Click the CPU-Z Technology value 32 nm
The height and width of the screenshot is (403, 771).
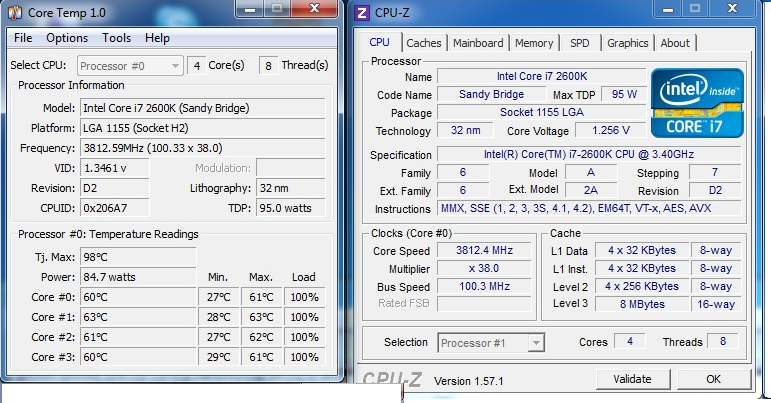(x=465, y=130)
